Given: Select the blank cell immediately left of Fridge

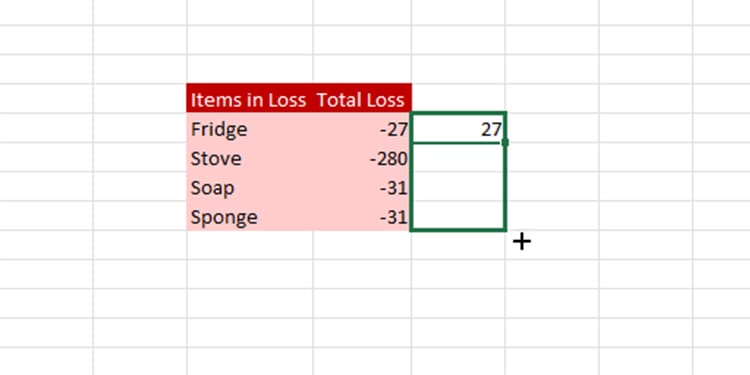Looking at the screenshot, I should click(140, 128).
